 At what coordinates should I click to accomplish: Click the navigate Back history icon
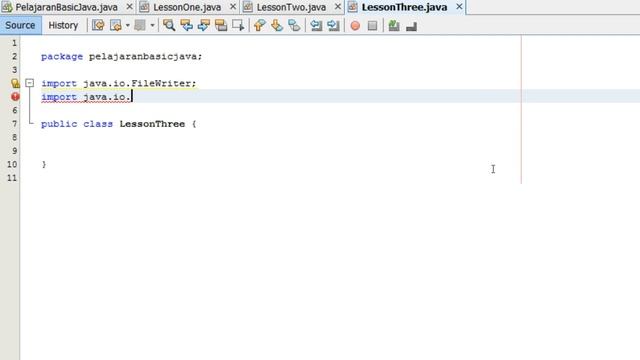[116, 25]
